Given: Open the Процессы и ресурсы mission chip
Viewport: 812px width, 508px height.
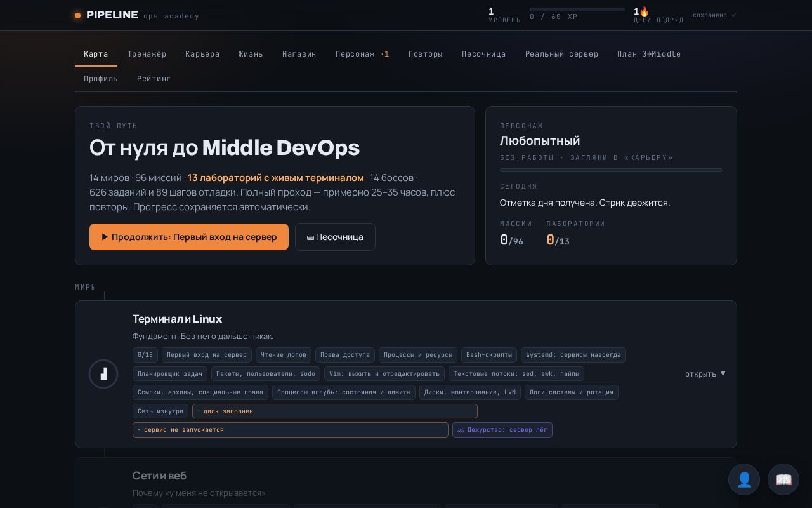Looking at the screenshot, I should pyautogui.click(x=418, y=355).
